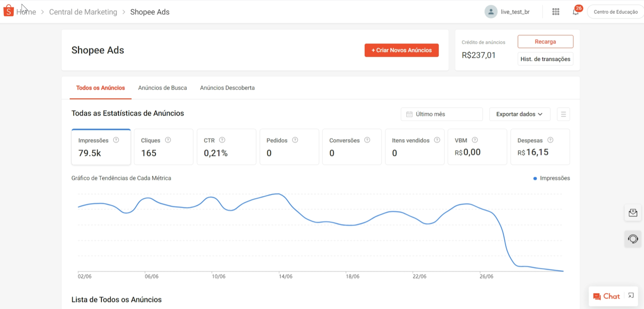Screen dimensions: 644x309
Task: Click the live_test_br user avatar icon
Action: click(491, 12)
